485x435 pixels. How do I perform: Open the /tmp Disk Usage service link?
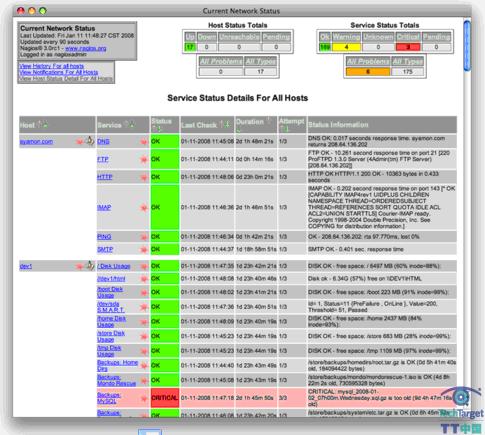(x=109, y=351)
